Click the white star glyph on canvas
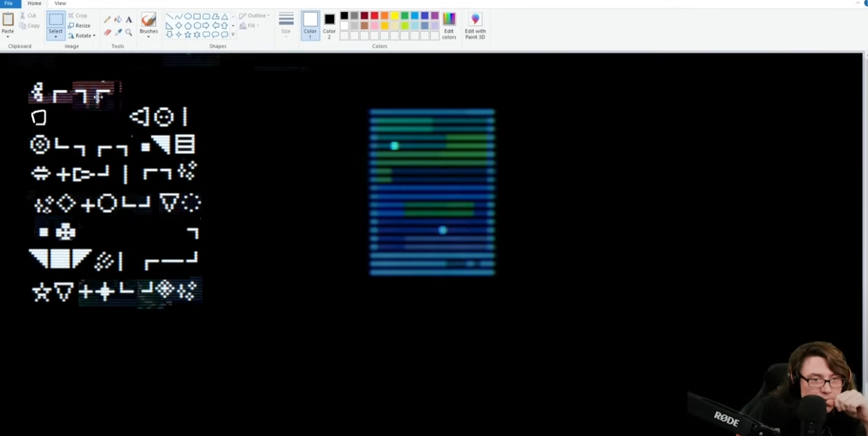Image resolution: width=868 pixels, height=436 pixels. 41,292
